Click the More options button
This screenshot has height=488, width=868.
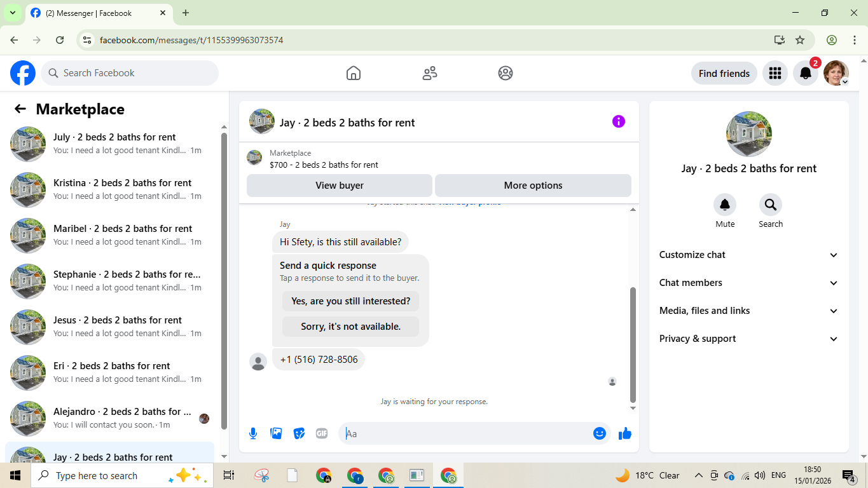(x=533, y=186)
